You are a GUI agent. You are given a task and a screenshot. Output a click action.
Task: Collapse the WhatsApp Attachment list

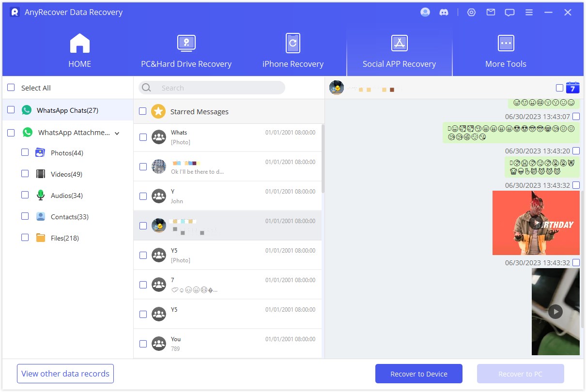tap(117, 132)
